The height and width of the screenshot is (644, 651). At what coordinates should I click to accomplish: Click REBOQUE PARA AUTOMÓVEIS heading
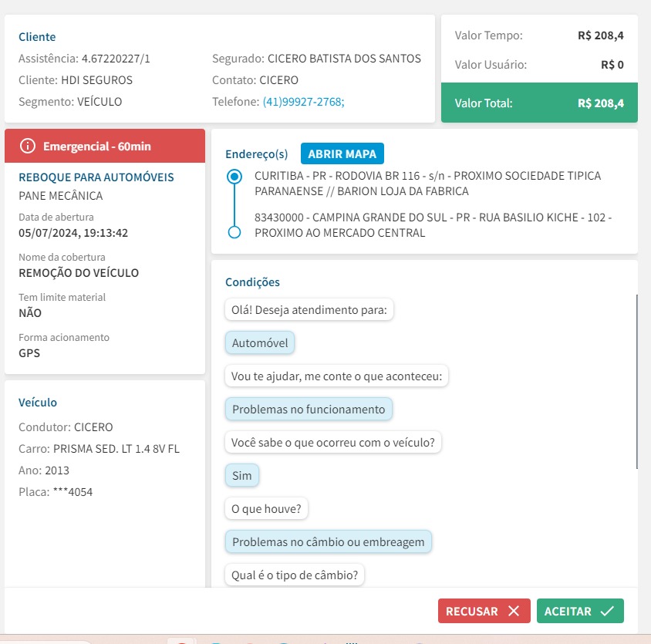point(96,177)
